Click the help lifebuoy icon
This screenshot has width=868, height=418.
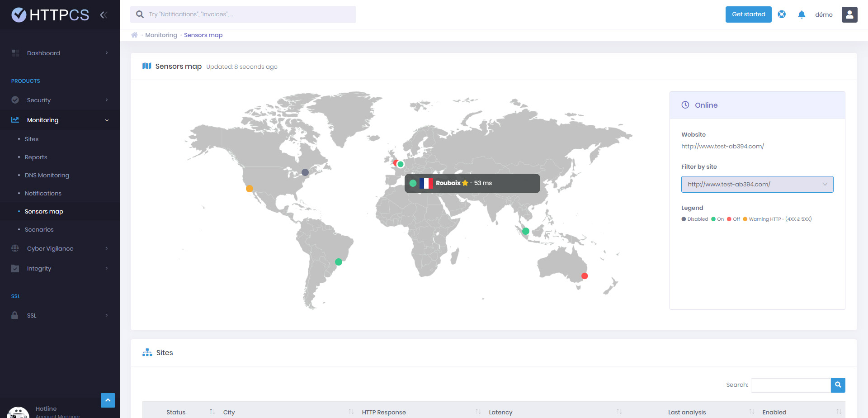tap(782, 14)
